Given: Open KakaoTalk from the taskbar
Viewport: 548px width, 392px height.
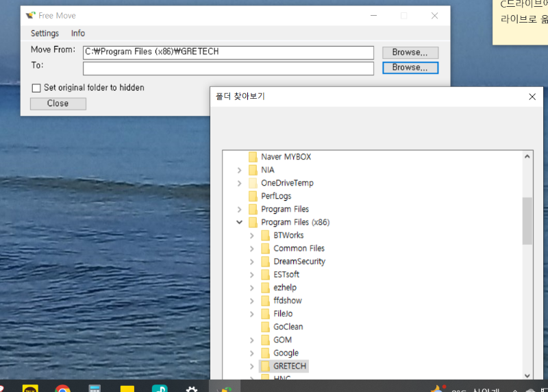Looking at the screenshot, I should tap(30, 388).
